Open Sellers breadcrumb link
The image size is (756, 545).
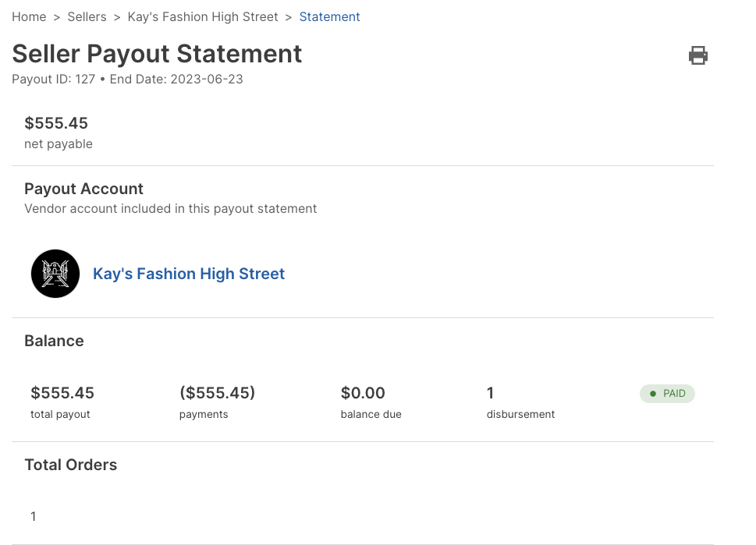coord(87,16)
